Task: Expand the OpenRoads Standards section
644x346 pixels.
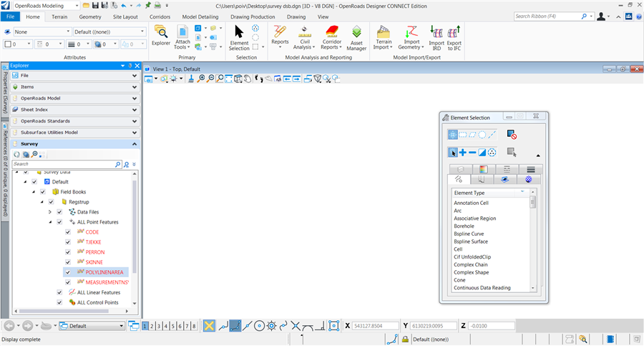Action: click(x=135, y=121)
